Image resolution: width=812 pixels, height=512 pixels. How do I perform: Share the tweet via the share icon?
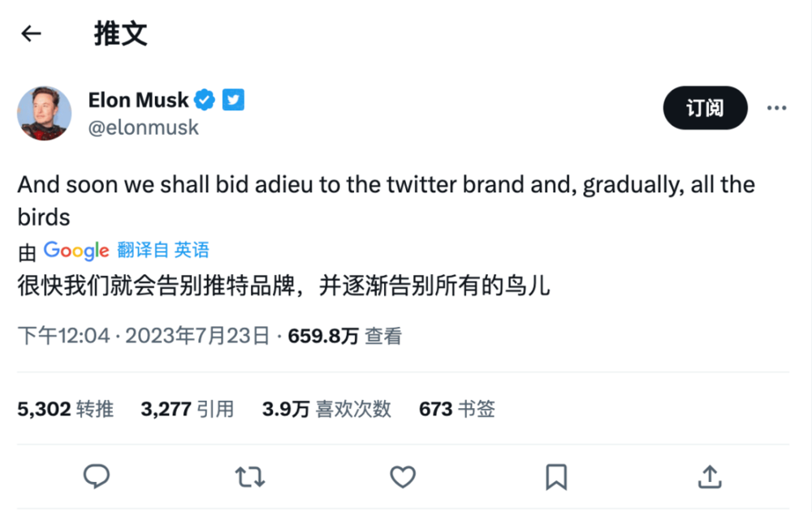coord(709,477)
